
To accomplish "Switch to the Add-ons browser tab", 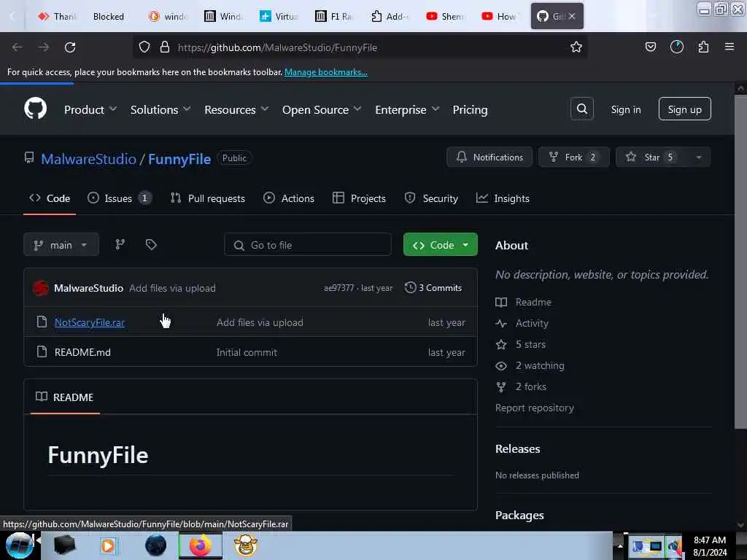I will [390, 16].
